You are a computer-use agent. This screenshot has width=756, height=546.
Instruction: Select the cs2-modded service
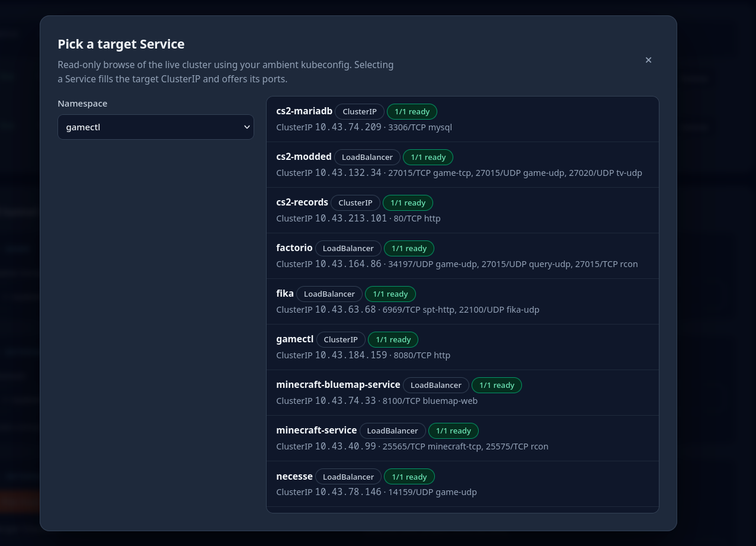(x=463, y=165)
